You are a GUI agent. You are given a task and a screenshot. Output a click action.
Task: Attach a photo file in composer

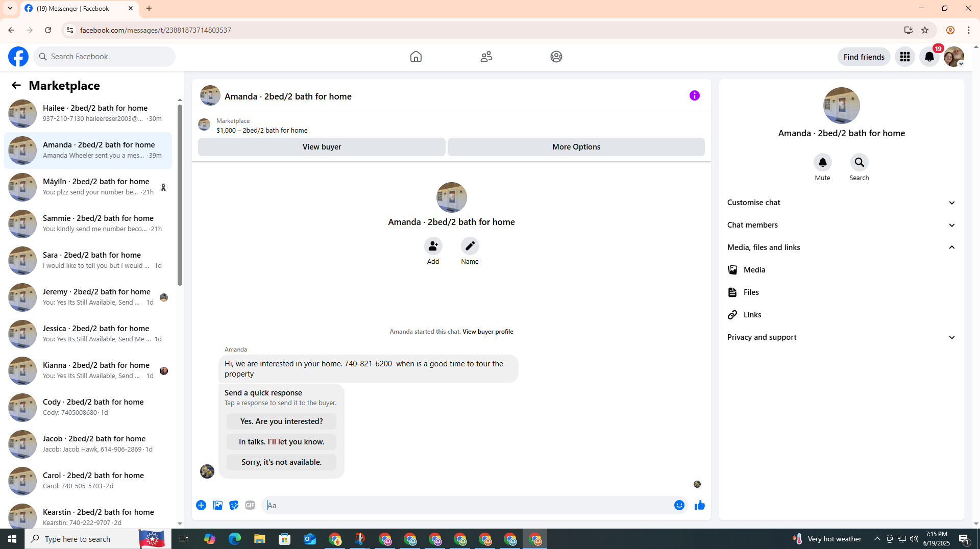point(217,505)
